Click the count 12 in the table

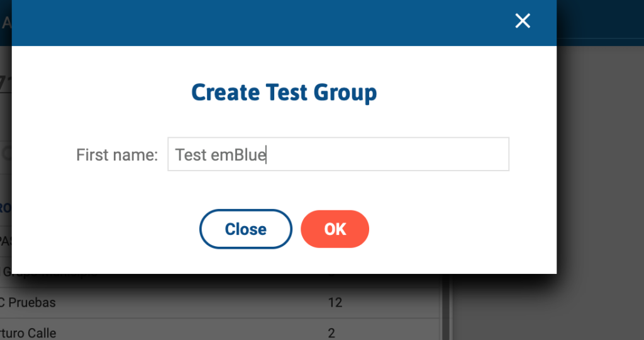click(x=335, y=303)
